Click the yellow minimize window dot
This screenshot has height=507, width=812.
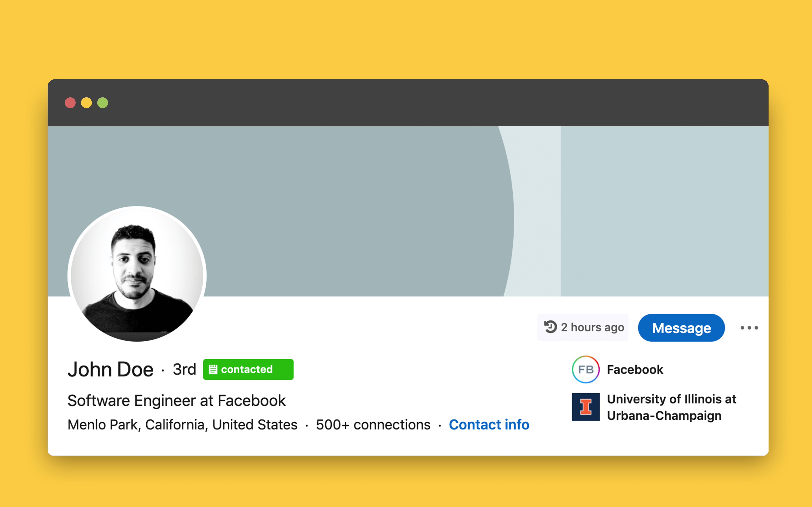click(86, 103)
